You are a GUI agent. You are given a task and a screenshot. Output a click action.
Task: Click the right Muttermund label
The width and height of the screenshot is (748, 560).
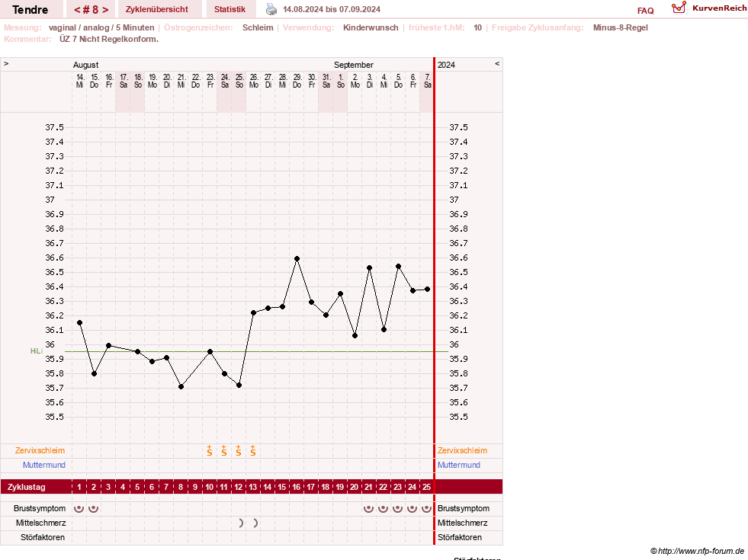point(459,465)
